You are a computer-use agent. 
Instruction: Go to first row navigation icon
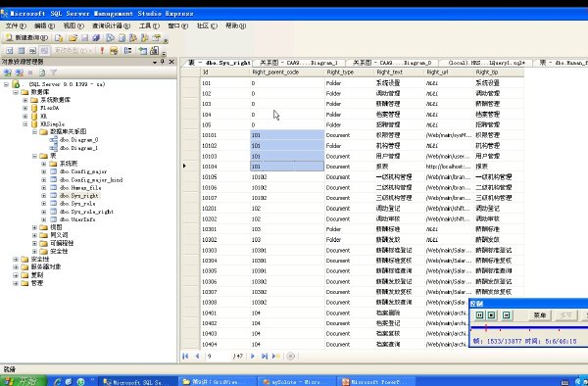tap(185, 357)
